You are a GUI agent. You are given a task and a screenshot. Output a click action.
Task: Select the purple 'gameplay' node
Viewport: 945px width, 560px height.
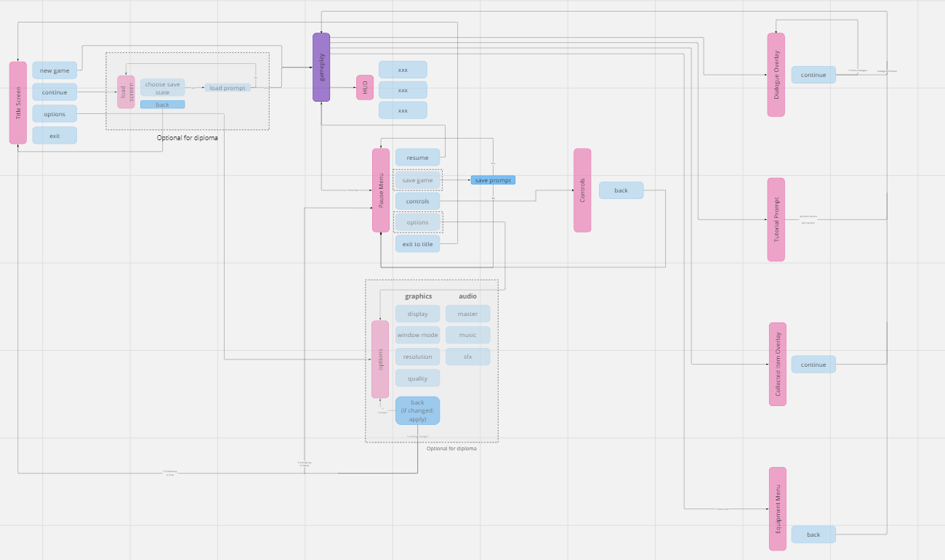[321, 67]
